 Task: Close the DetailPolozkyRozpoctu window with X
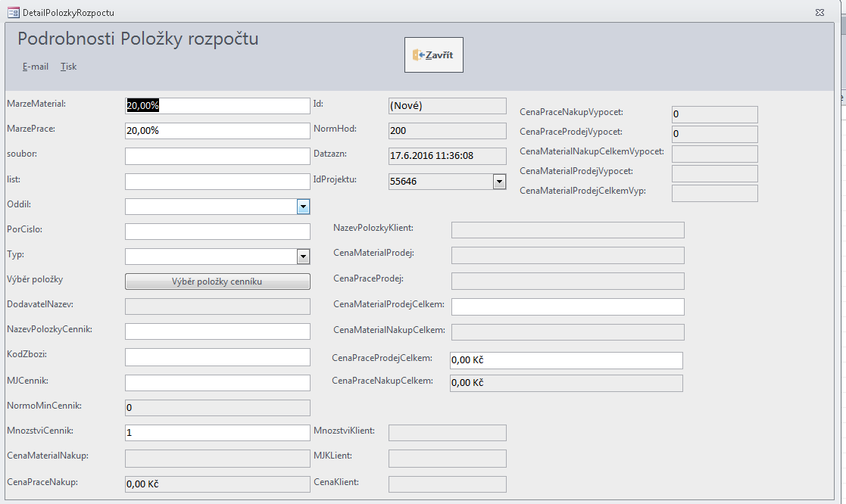820,13
